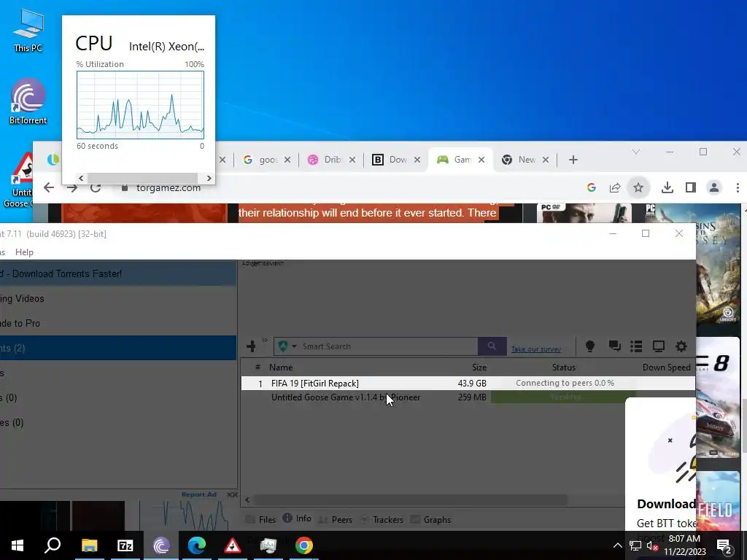Select the Torrents (2) sidebar item
The width and height of the screenshot is (747, 560).
[x=117, y=348]
